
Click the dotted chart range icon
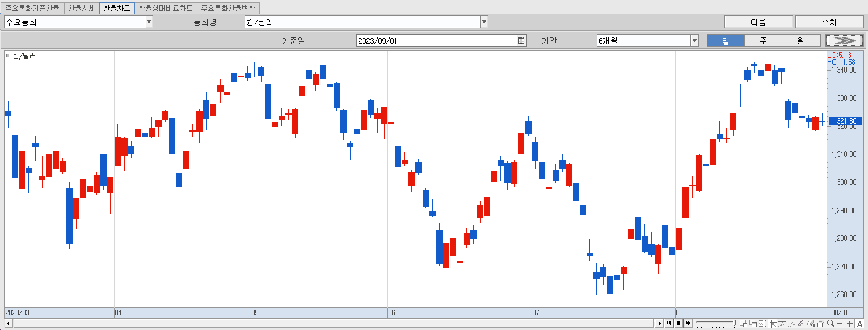(762, 324)
